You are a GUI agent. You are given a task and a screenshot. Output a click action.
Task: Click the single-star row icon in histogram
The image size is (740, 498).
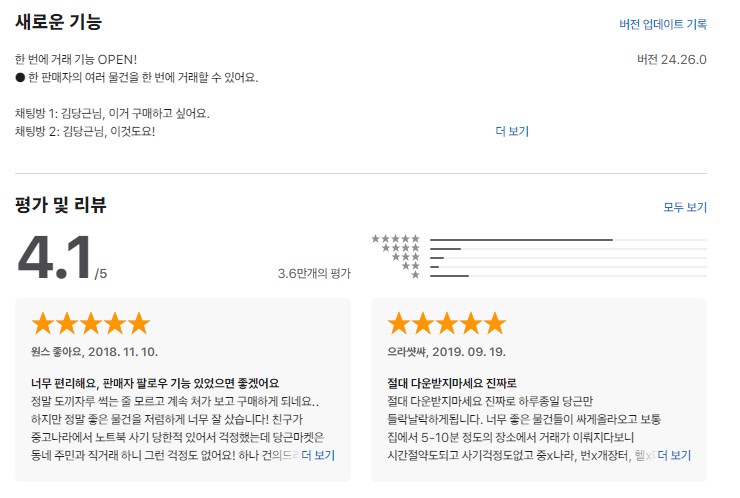click(415, 275)
